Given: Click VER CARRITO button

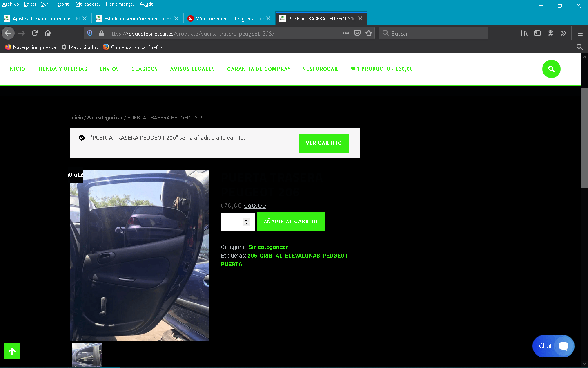Looking at the screenshot, I should point(324,143).
